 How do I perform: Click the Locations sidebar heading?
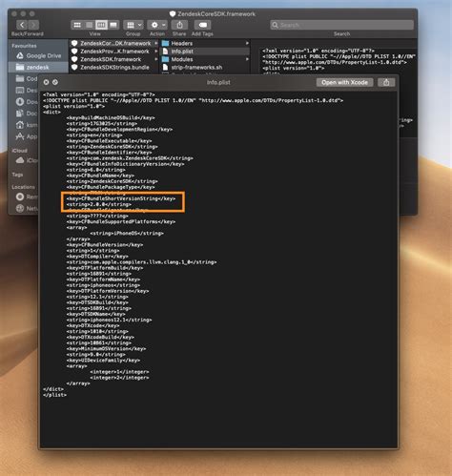coord(23,187)
